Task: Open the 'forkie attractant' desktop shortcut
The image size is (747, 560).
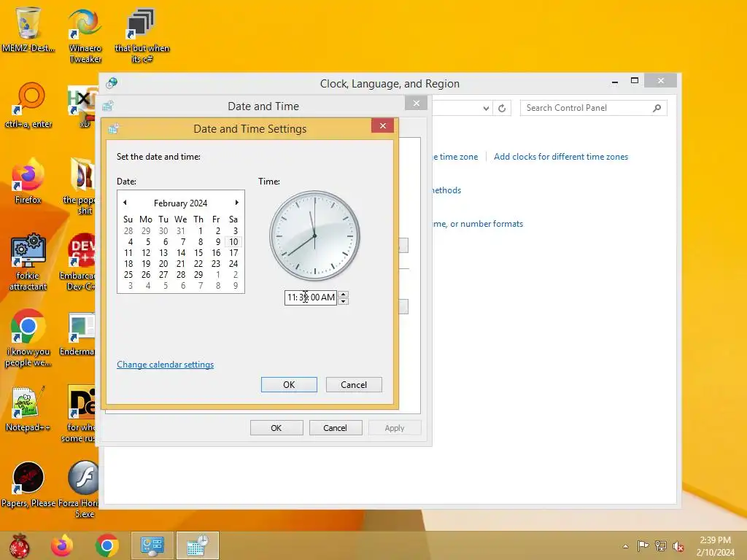Action: [28, 262]
